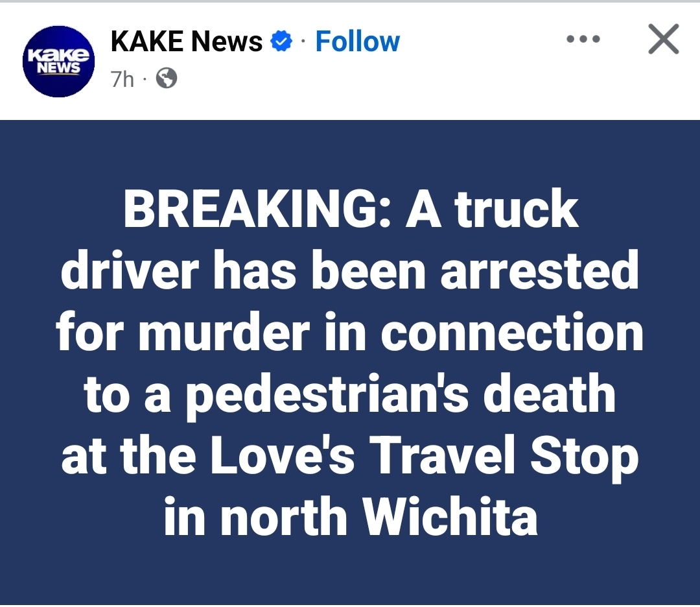Click the globe public audience icon
Image resolution: width=700 pixels, height=607 pixels.
(167, 78)
